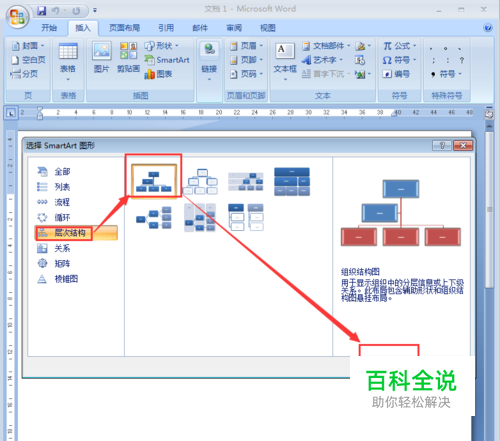Switch to the 开始 ribbon tab

(49, 28)
